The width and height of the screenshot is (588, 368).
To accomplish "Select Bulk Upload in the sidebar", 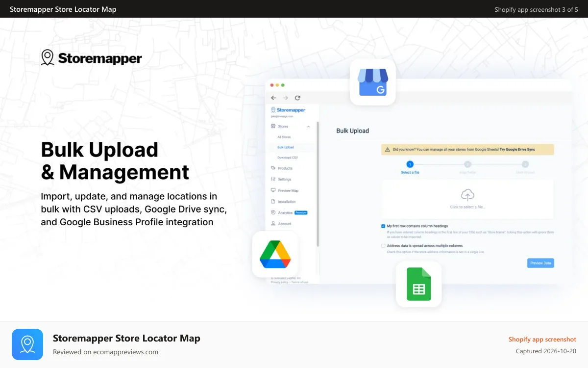I will point(286,147).
